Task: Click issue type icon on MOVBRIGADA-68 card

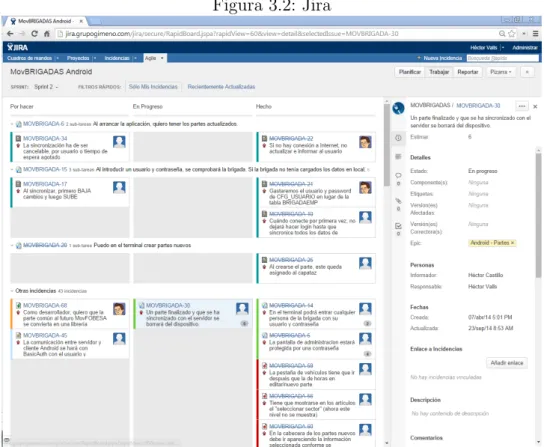Action: 18,305
